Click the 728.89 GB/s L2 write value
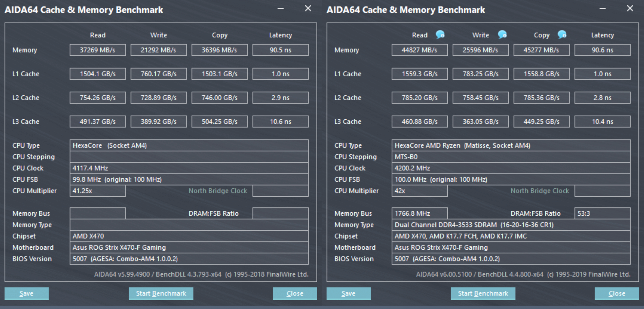Image resolution: width=644 pixels, height=309 pixels. coord(159,98)
